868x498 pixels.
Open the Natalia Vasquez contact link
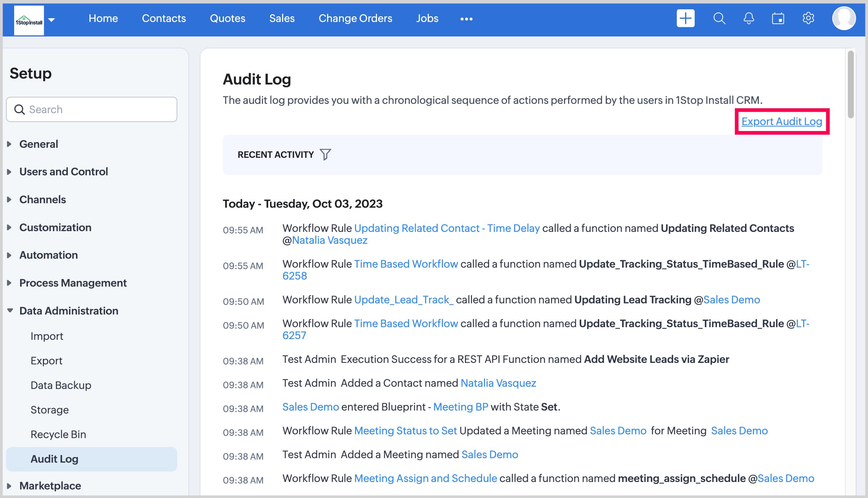click(x=498, y=383)
